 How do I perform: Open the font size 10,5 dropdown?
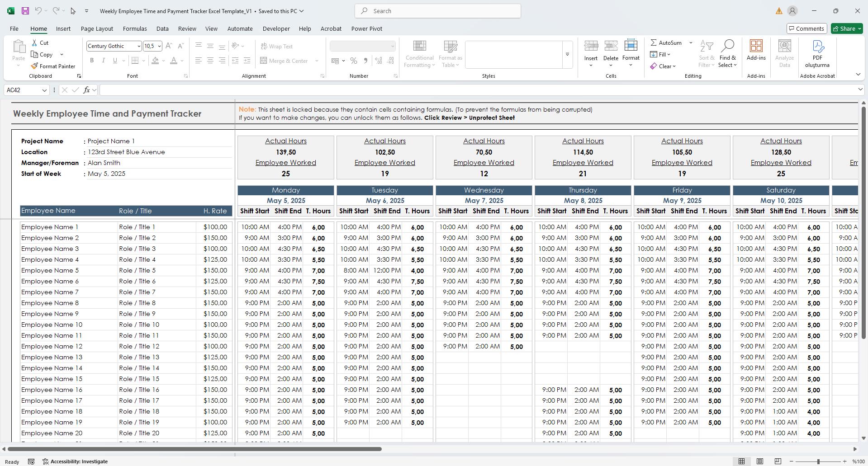click(x=159, y=46)
